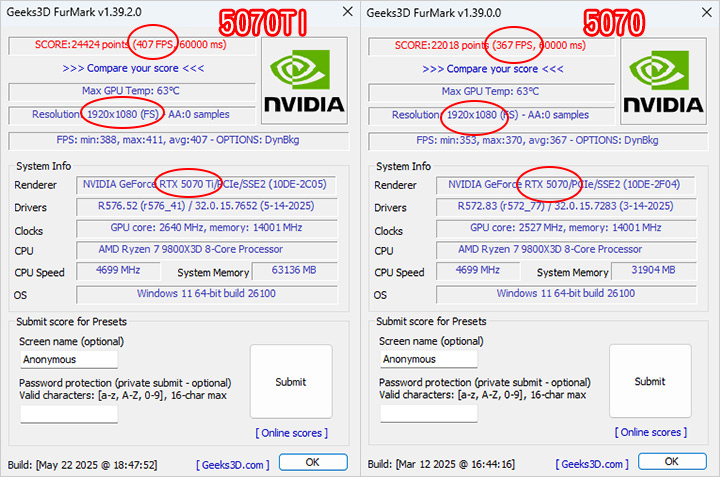Confirm with OK in the v1.39.2.0 window

[313, 462]
